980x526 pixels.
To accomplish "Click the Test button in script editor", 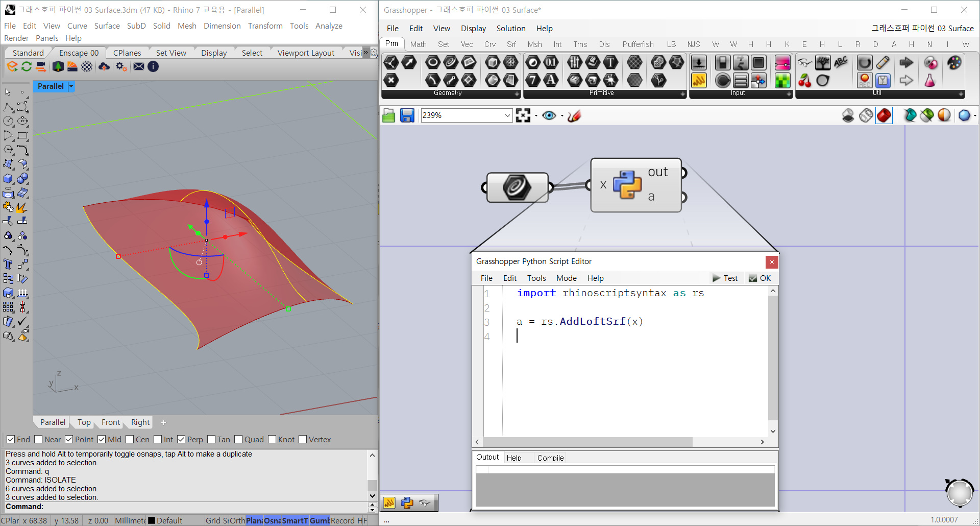I will tap(725, 278).
